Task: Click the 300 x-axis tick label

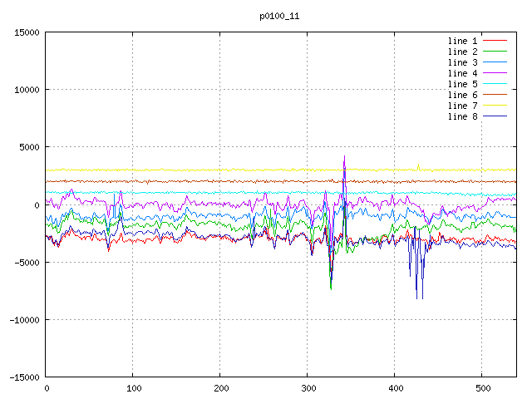Action: pos(308,388)
